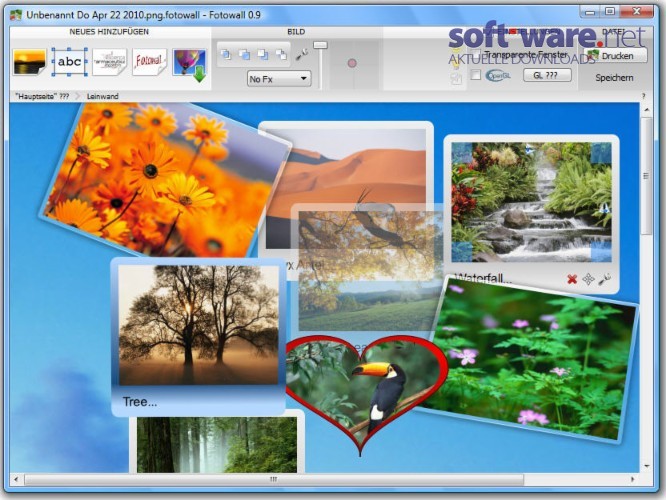Select the Leinwand breadcrumb
666x500 pixels.
pyautogui.click(x=102, y=96)
